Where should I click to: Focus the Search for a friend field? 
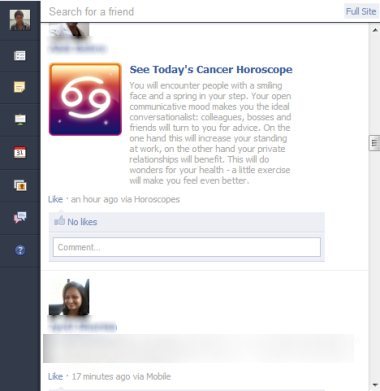192,12
